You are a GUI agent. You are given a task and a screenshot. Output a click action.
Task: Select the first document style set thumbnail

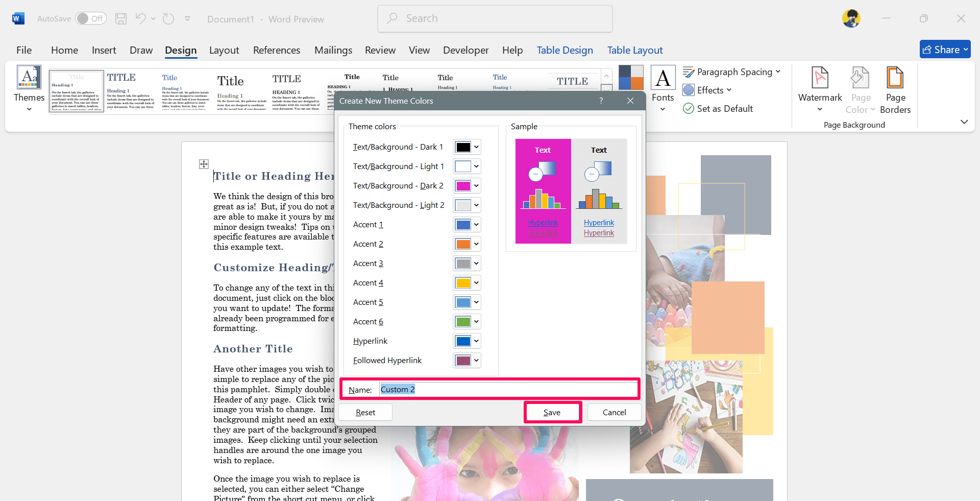(77, 91)
